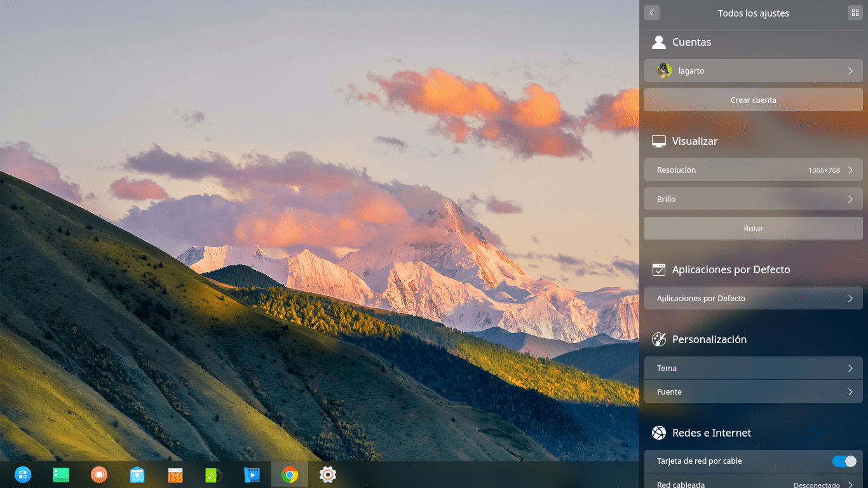Screen dimensions: 868x488
Task: Open the Deepin launcher from the dock
Action: [23, 475]
